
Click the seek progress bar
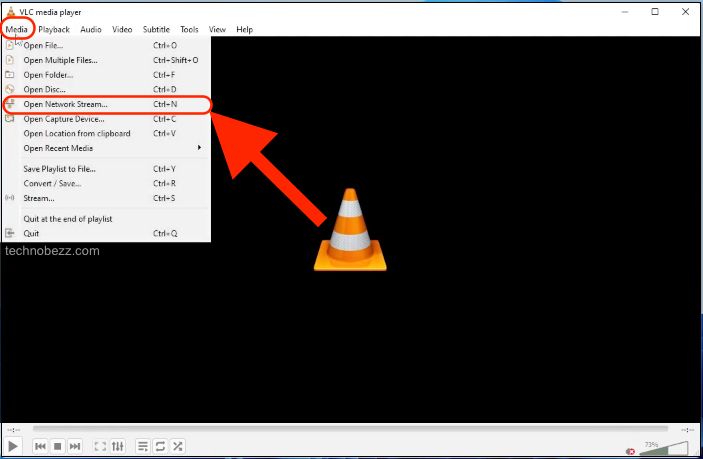tap(350, 429)
